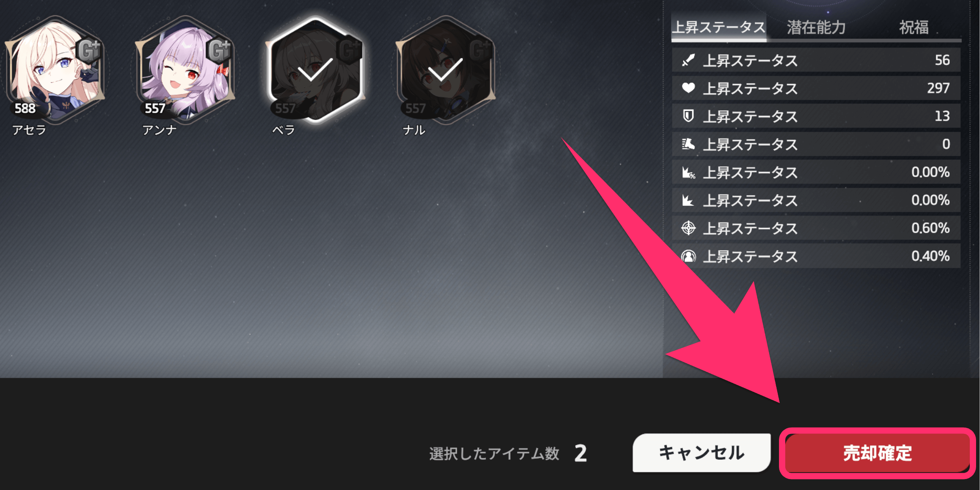This screenshot has height=490, width=980.
Task: Click the G+ badge on アセラ
Action: point(89,51)
